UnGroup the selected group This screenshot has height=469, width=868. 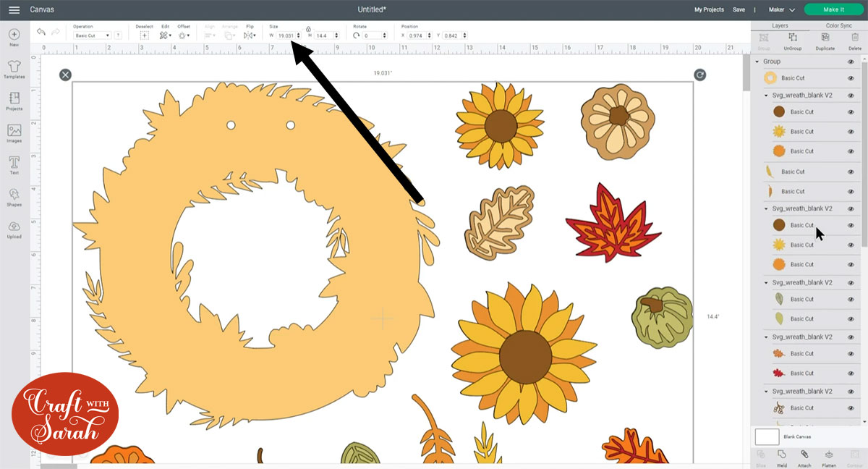[x=794, y=43]
